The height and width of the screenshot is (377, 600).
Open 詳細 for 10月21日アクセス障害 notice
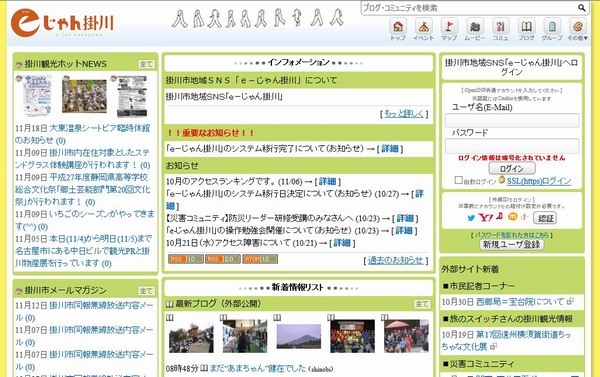click(342, 243)
